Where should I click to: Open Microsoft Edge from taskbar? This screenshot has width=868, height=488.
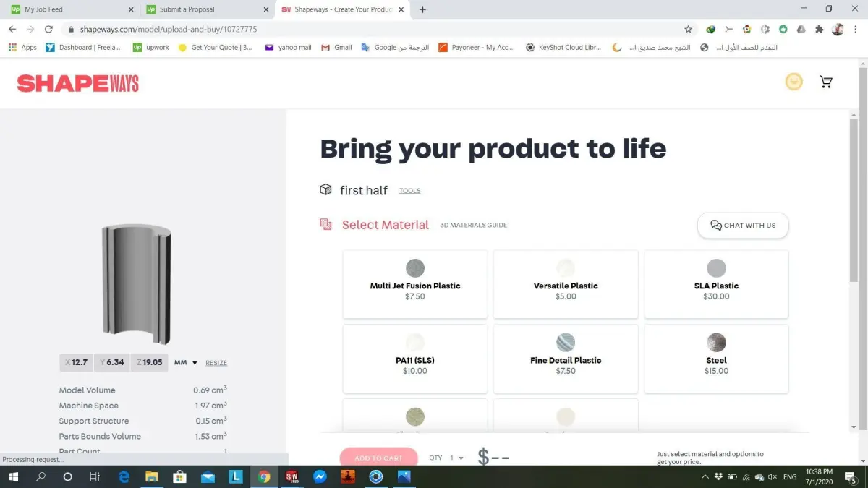coord(124,477)
